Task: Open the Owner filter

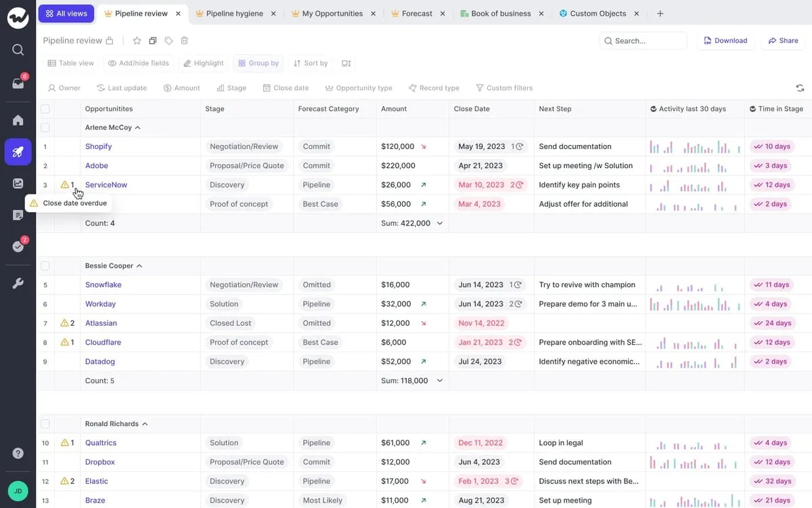Action: click(x=64, y=88)
